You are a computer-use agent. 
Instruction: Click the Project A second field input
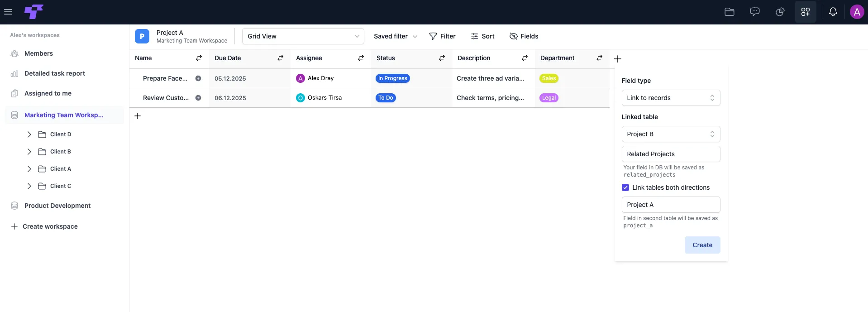671,205
